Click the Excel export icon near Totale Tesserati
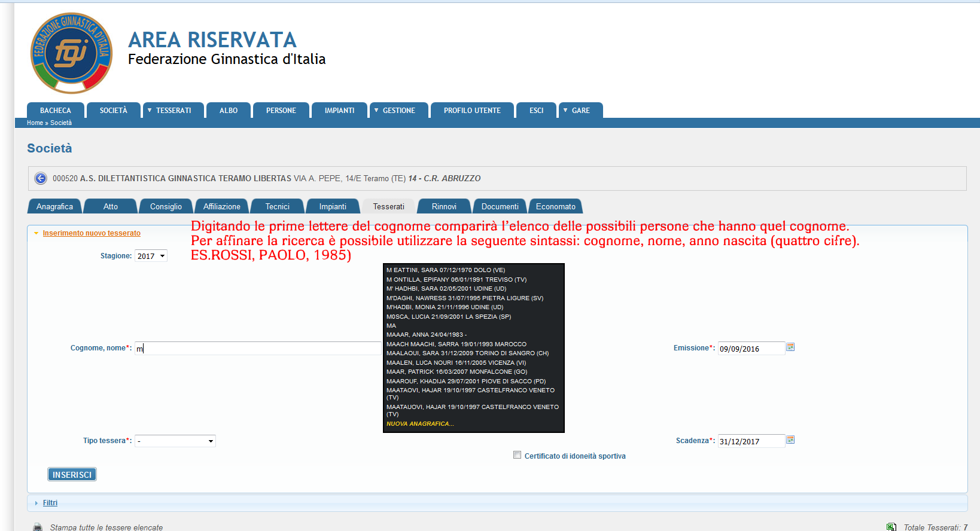Image resolution: width=980 pixels, height=531 pixels. (x=891, y=527)
